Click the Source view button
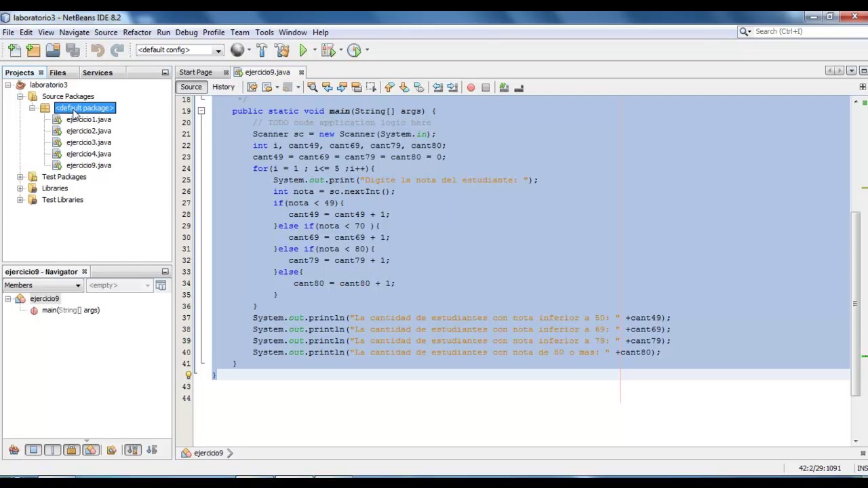 tap(191, 87)
